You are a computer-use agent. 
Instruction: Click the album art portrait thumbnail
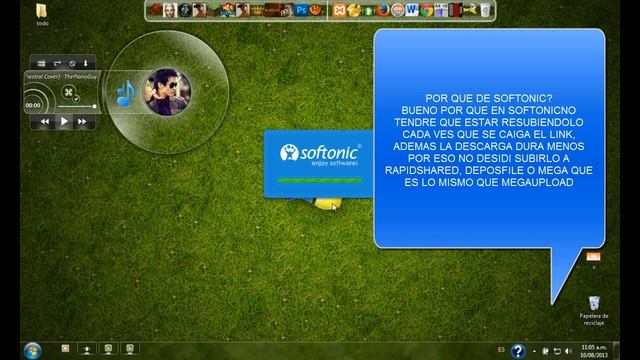167,92
